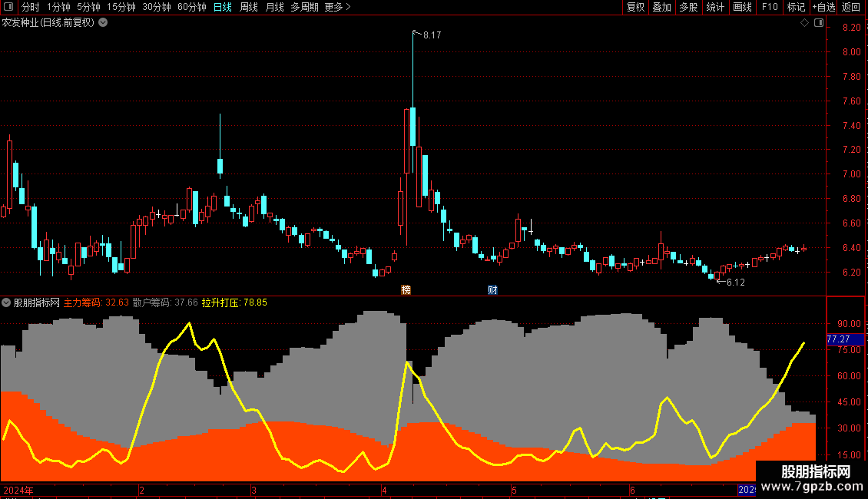Select the 60分钟 period
The width and height of the screenshot is (868, 499).
click(192, 7)
